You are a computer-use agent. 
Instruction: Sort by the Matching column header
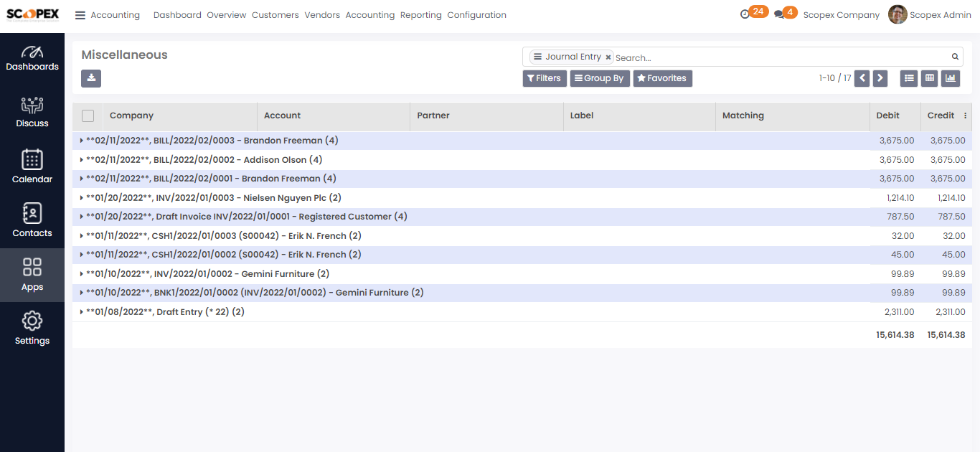coord(792,116)
